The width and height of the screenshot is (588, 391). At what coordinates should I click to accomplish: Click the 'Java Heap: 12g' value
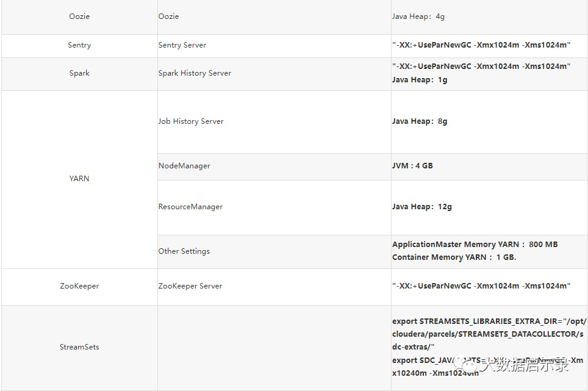tap(422, 207)
